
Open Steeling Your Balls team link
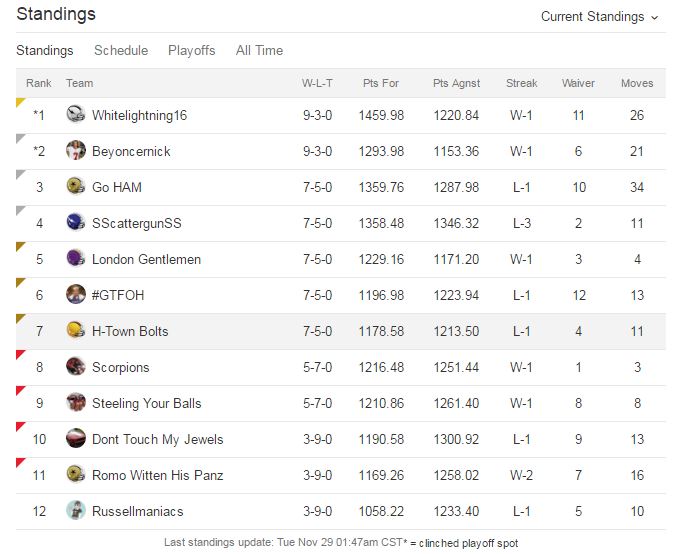coord(146,403)
